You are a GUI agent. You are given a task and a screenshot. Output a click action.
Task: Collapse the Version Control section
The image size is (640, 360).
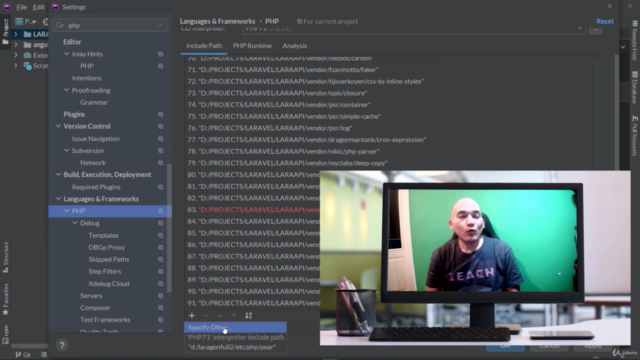click(58, 127)
